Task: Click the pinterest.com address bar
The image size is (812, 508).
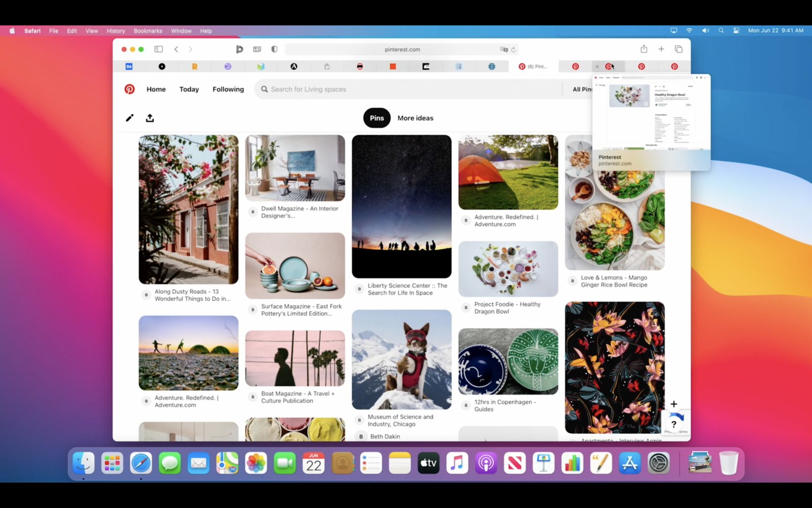Action: pos(402,49)
